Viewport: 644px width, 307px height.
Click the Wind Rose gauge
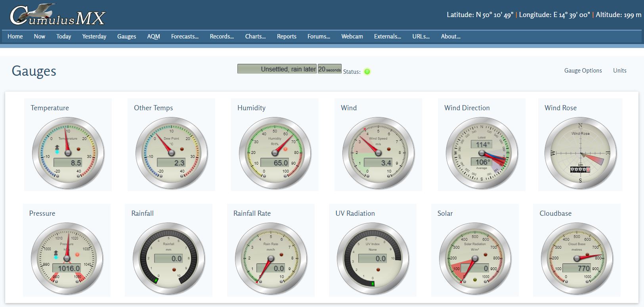pos(581,153)
